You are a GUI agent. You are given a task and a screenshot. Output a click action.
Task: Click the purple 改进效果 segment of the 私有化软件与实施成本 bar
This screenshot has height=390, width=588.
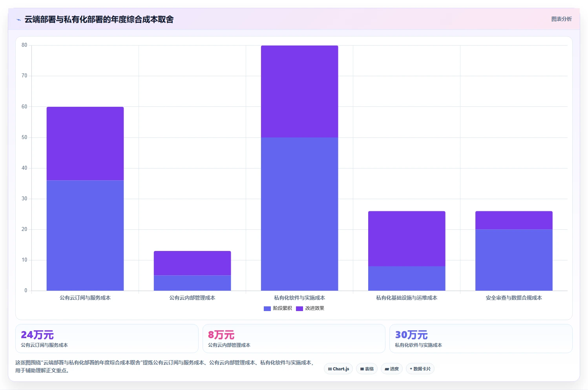299,92
